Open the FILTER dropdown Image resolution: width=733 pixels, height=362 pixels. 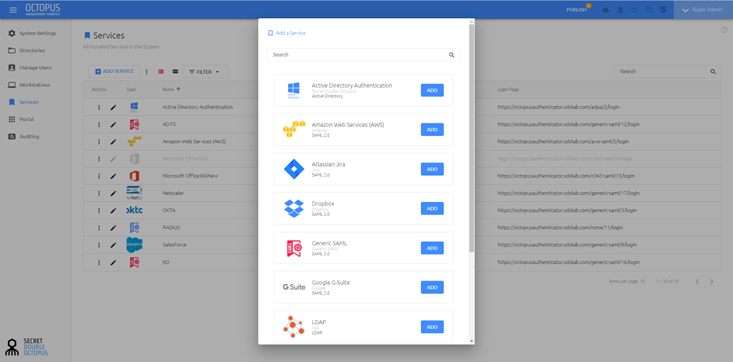click(x=204, y=72)
